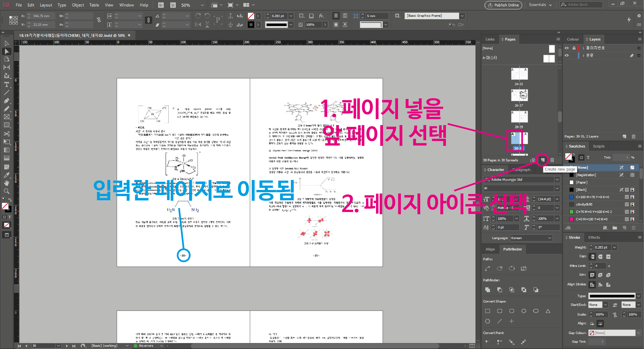Toggle constrain width and height proportions
Image resolution: width=644 pixels, height=349 pixels.
99,20
